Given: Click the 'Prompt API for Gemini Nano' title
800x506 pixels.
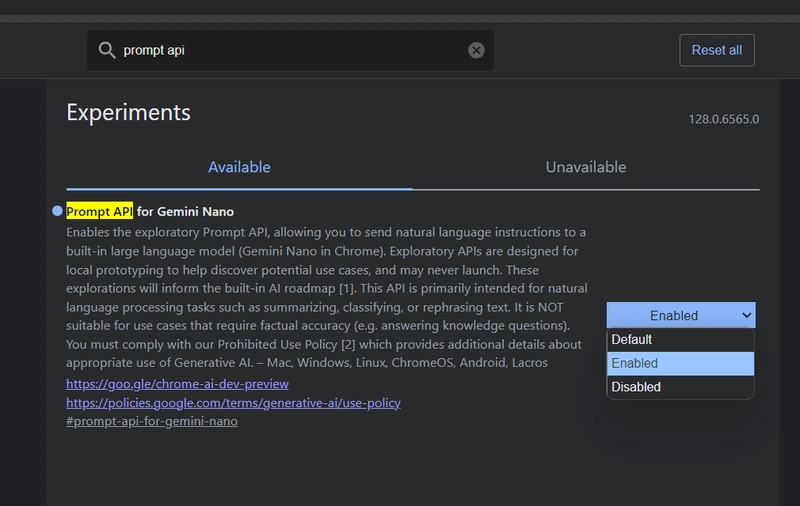Looking at the screenshot, I should click(150, 211).
